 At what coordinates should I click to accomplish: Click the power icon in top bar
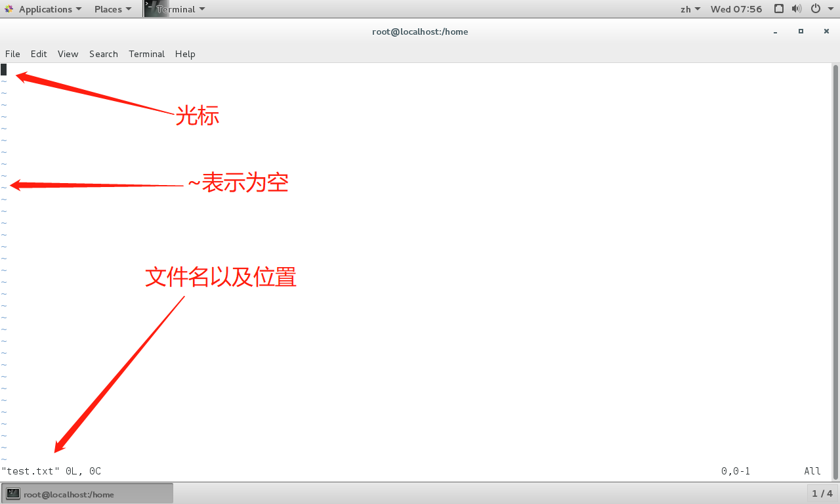click(x=816, y=9)
